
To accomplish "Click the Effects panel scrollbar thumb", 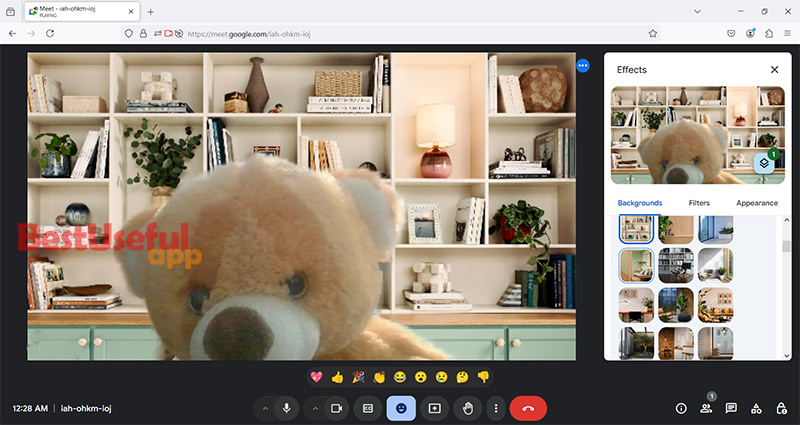I will [x=786, y=246].
